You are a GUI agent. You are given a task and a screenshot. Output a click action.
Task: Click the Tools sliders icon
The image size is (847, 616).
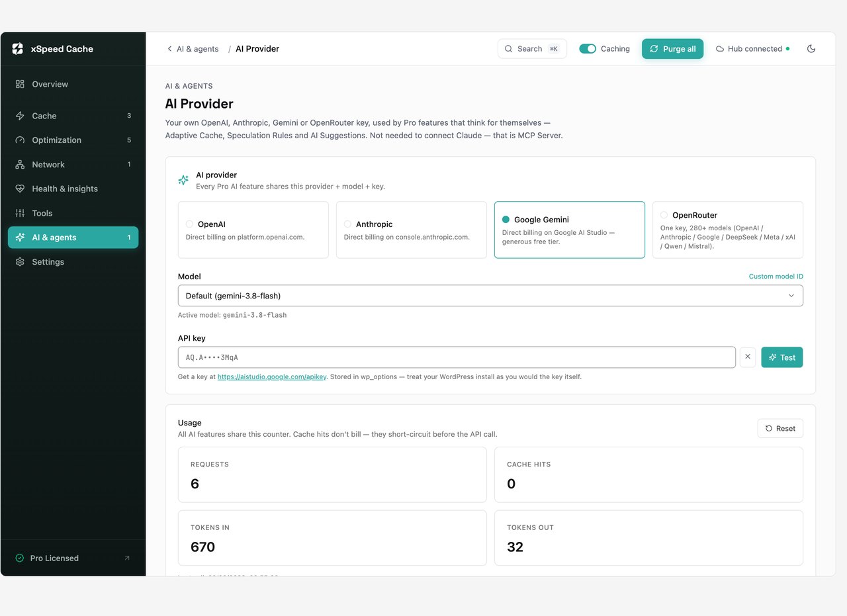tap(20, 213)
